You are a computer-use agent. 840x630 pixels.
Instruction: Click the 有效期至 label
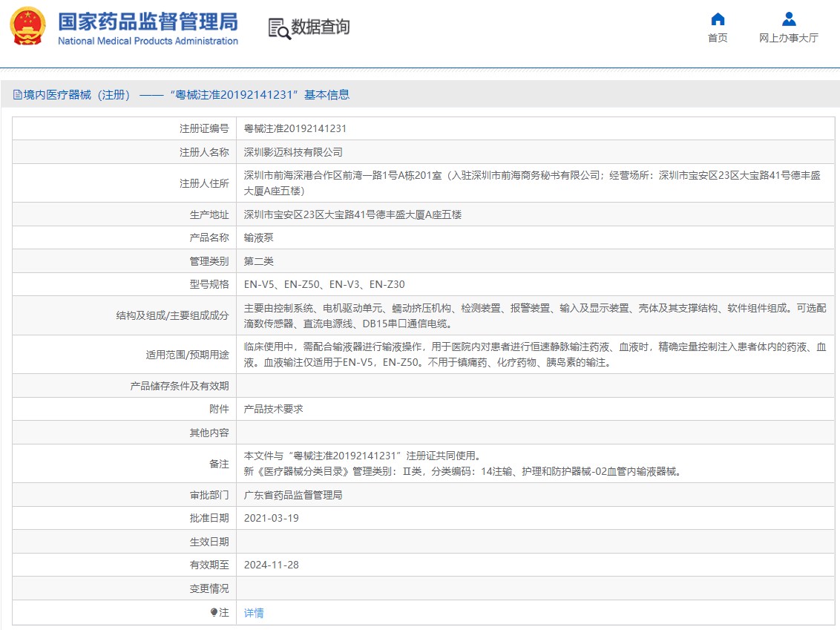(x=209, y=565)
